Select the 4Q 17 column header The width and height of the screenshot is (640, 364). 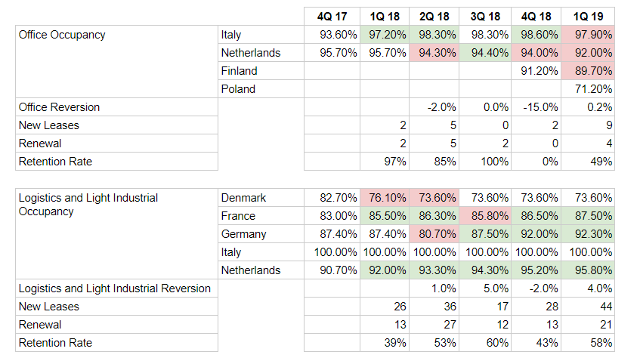(x=332, y=17)
